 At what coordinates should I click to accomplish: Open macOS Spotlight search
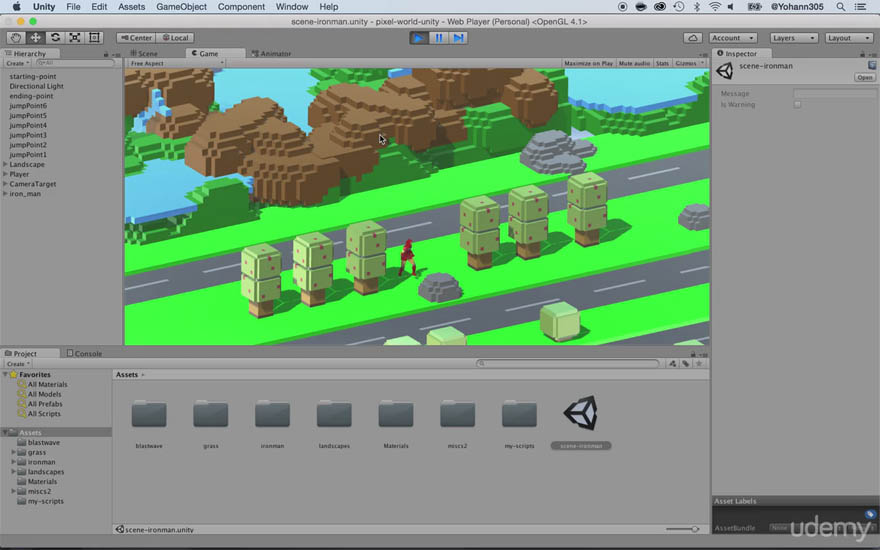click(840, 7)
